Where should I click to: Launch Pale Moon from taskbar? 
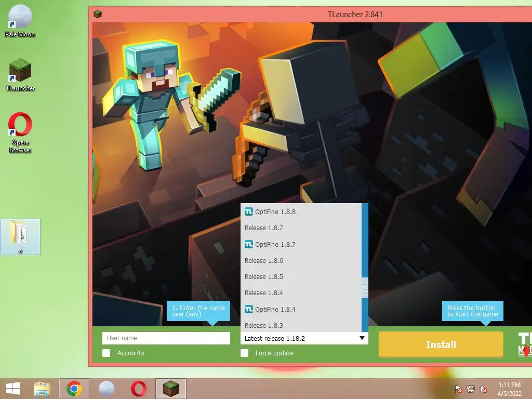pyautogui.click(x=107, y=389)
